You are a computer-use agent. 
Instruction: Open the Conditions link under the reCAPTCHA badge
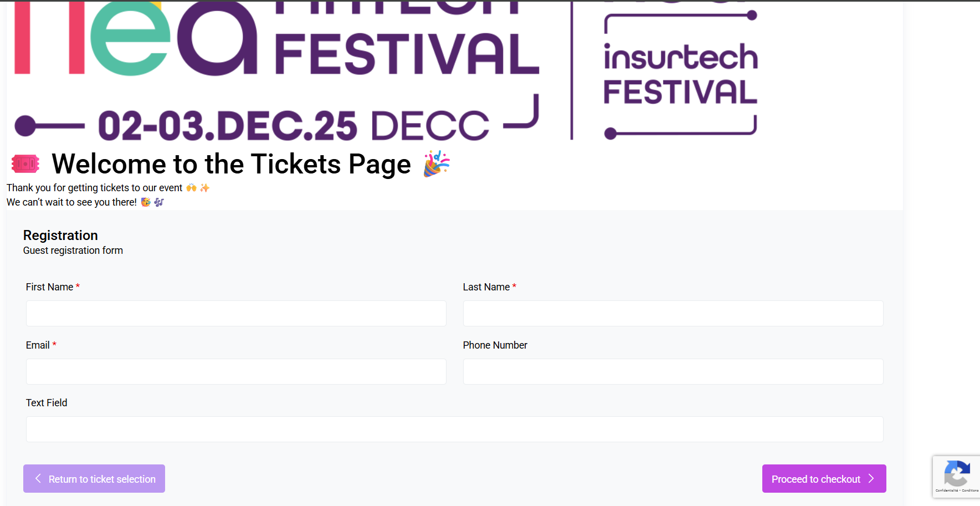coord(971,490)
